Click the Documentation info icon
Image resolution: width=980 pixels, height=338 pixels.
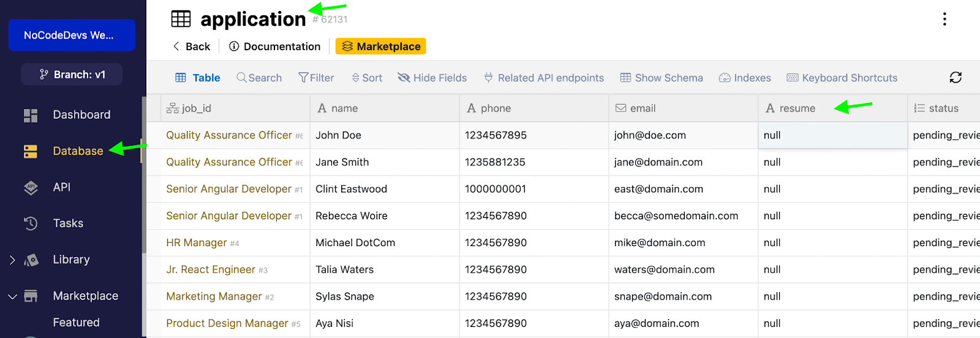[234, 47]
